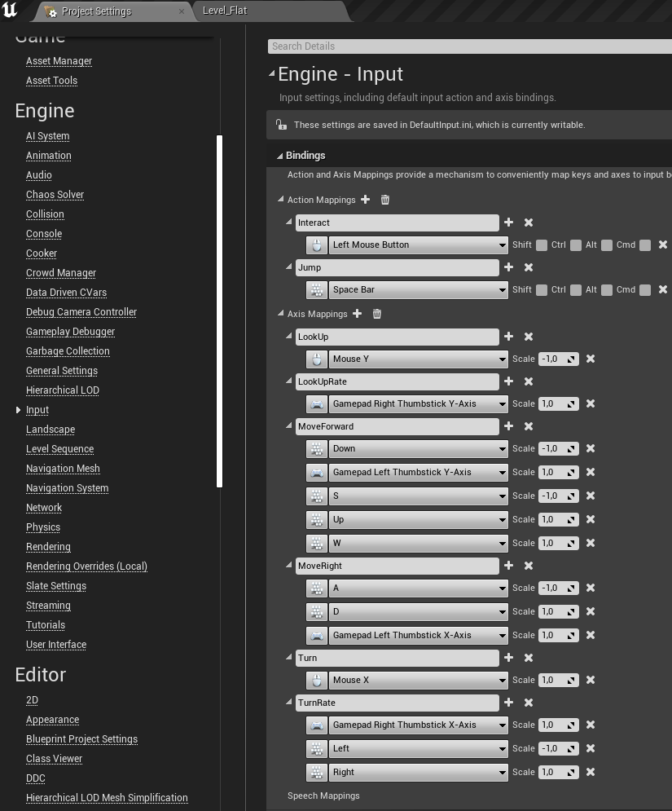Viewport: 672px width, 811px height.
Task: Enable Ctrl modifier for Jump binding
Action: 576,290
